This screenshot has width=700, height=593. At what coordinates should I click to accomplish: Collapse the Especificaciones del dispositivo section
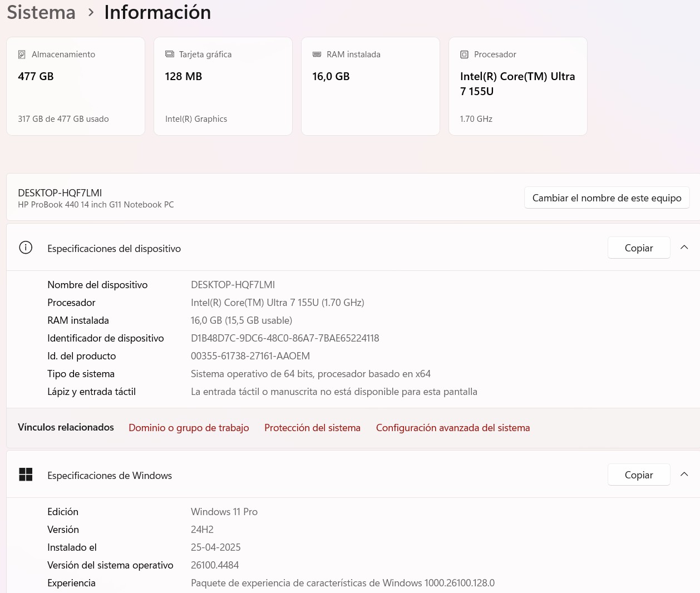pyautogui.click(x=684, y=248)
